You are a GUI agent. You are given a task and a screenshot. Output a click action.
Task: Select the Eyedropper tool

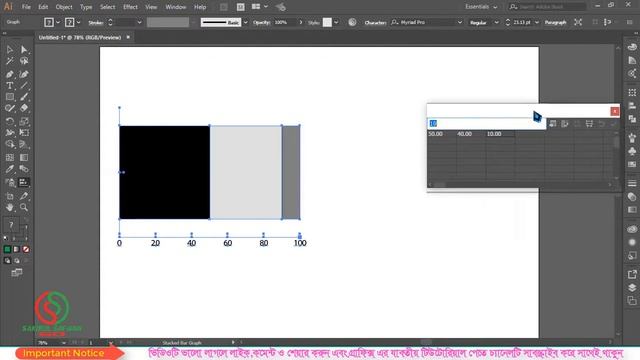point(10,169)
